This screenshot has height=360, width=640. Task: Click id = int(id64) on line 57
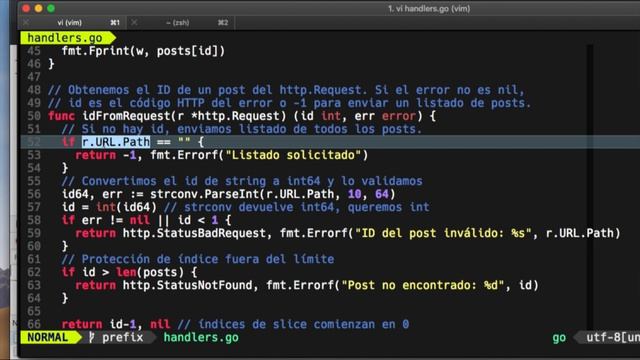109,207
